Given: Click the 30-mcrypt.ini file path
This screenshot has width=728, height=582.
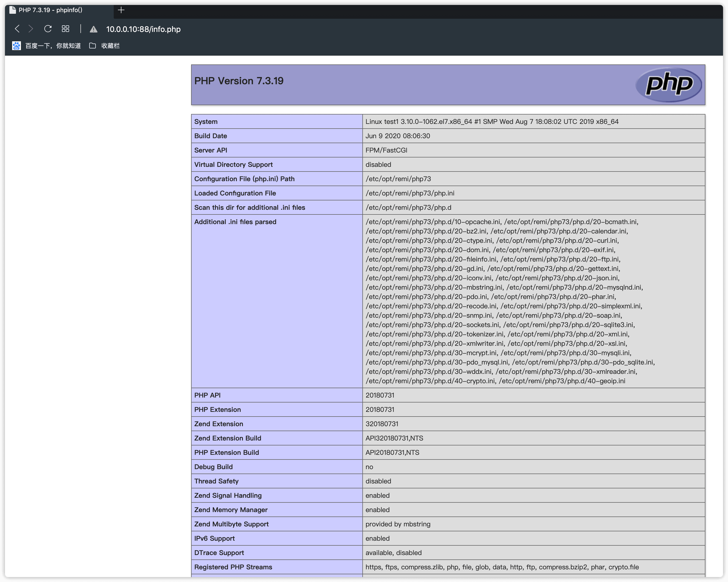Looking at the screenshot, I should click(431, 353).
